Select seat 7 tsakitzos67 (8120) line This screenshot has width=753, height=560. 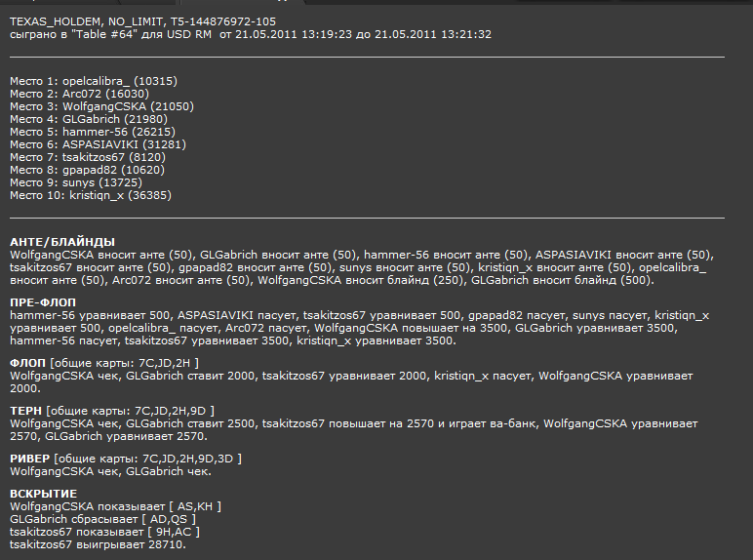click(x=88, y=157)
